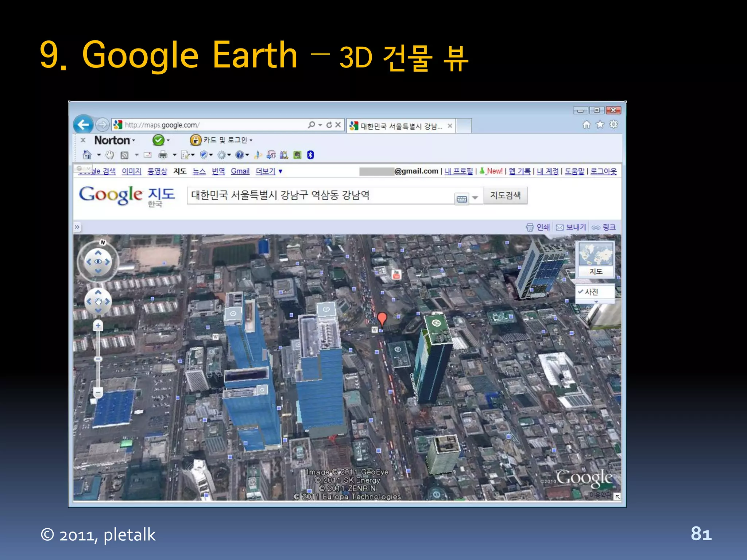Image resolution: width=747 pixels, height=560 pixels.
Task: Open the 내 계정 link
Action: point(547,171)
